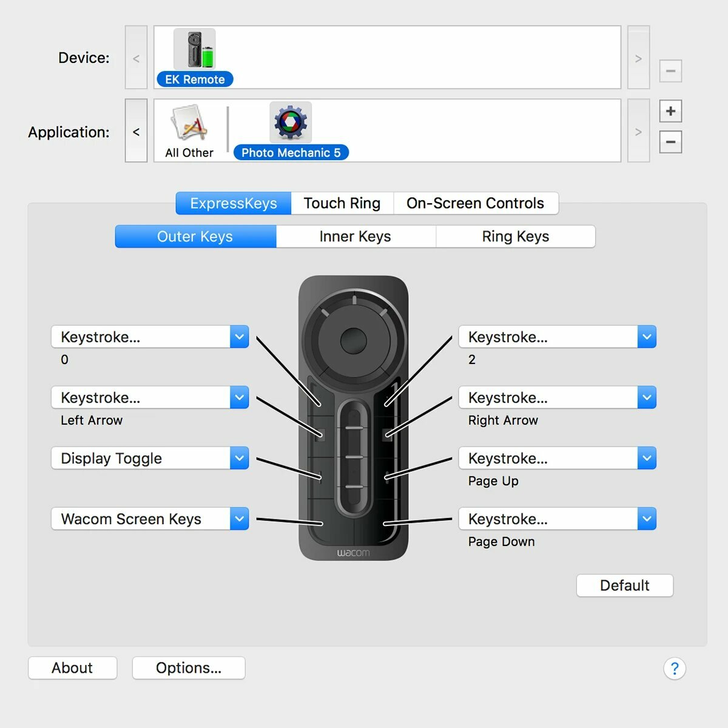Select the Inner Keys tab
This screenshot has width=728, height=728.
point(356,236)
